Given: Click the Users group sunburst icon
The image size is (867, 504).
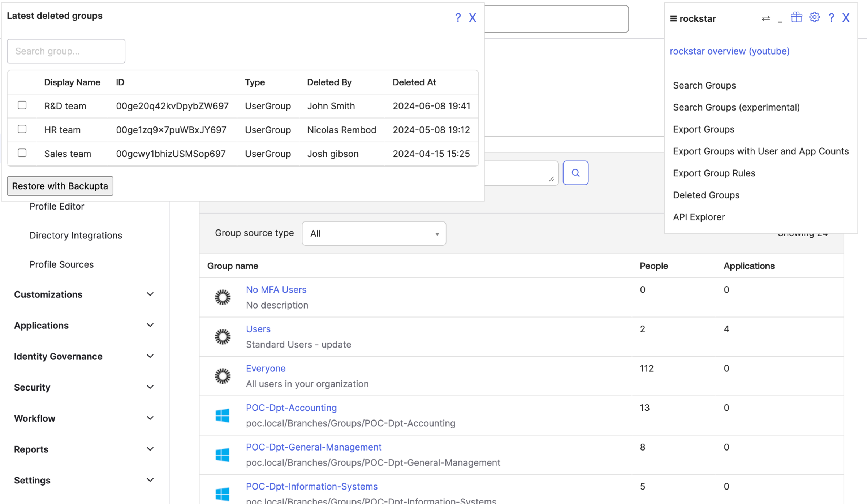Looking at the screenshot, I should click(223, 337).
